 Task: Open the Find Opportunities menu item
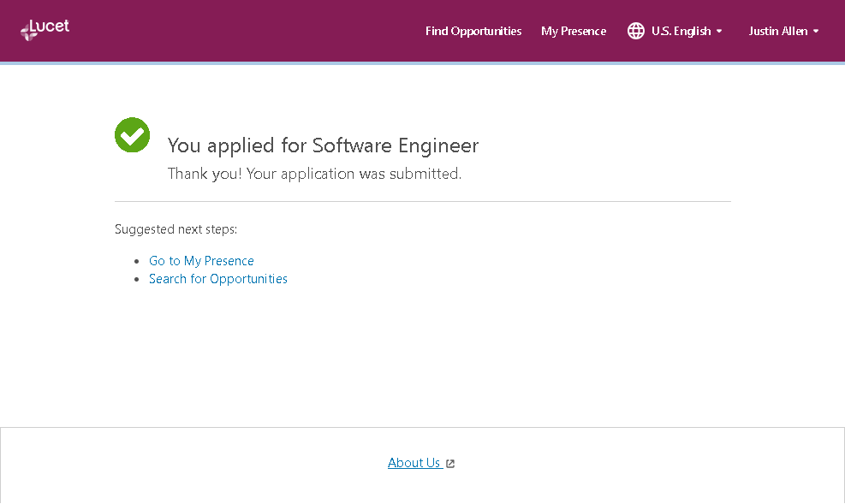click(473, 31)
